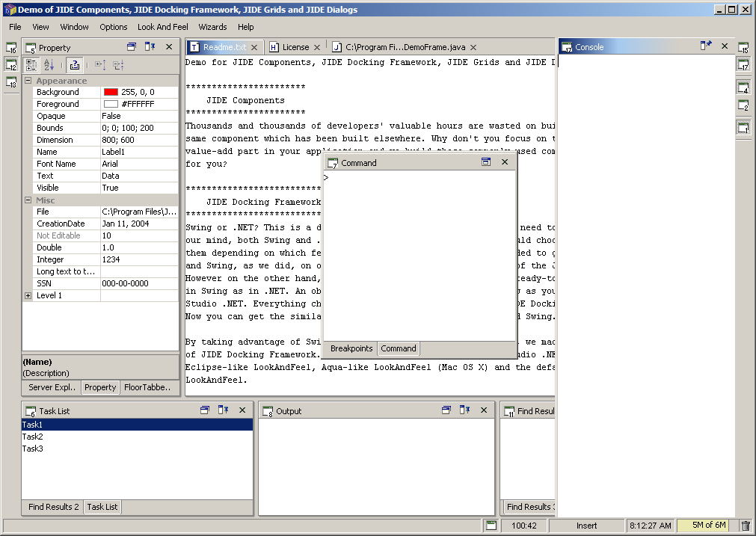Collapse the Misc category
The width and height of the screenshot is (756, 536).
coord(28,200)
